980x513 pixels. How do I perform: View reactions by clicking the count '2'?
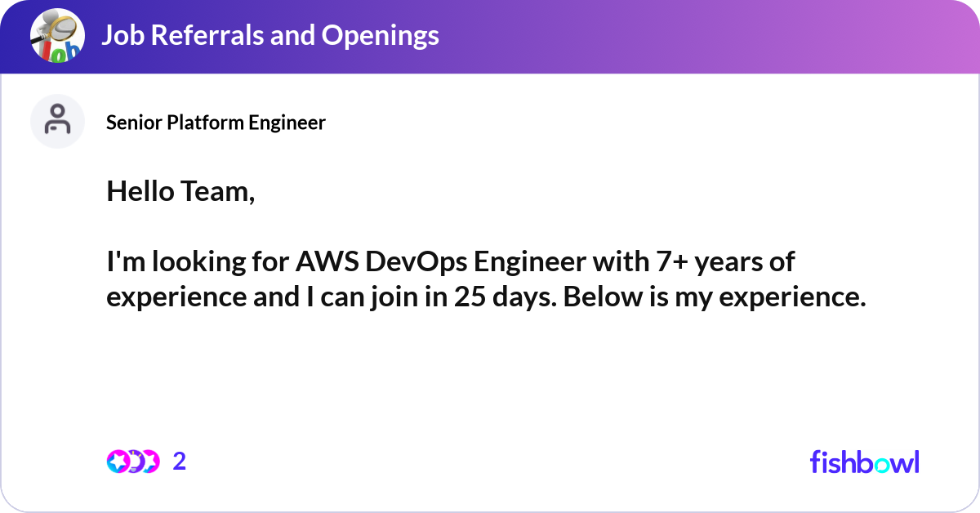point(178,461)
